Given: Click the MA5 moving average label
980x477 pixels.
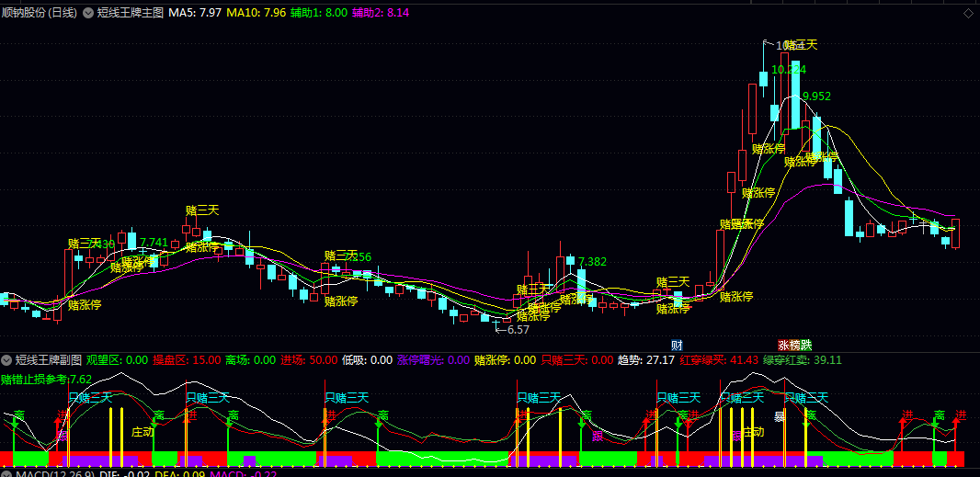Looking at the screenshot, I should click(x=195, y=13).
